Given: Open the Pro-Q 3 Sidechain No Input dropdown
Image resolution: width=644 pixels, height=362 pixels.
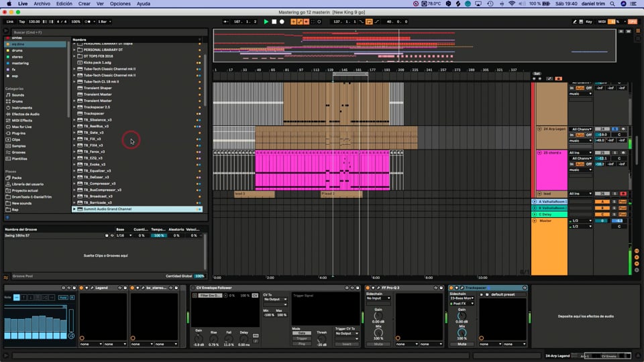Looking at the screenshot, I should [378, 298].
